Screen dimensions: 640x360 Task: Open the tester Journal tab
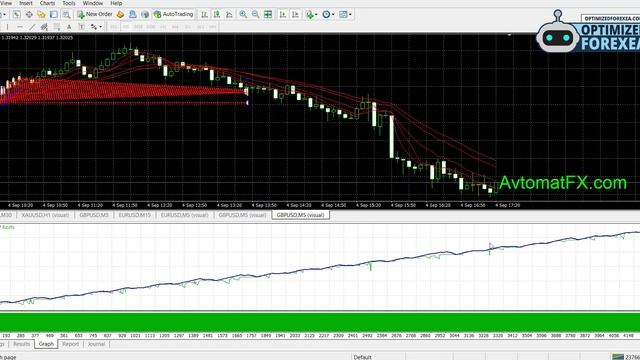click(x=96, y=344)
